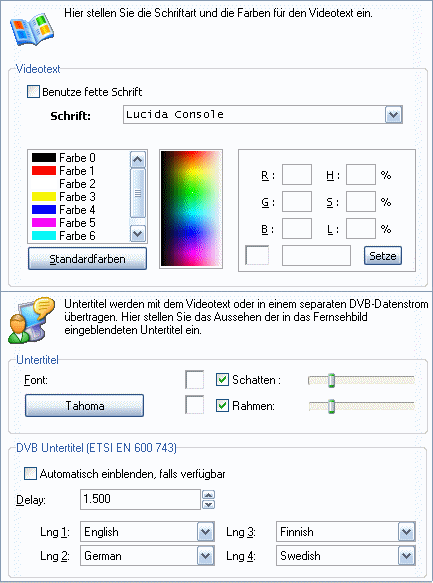Click the Standardfarben button
This screenshot has height=583, width=433.
tap(87, 259)
